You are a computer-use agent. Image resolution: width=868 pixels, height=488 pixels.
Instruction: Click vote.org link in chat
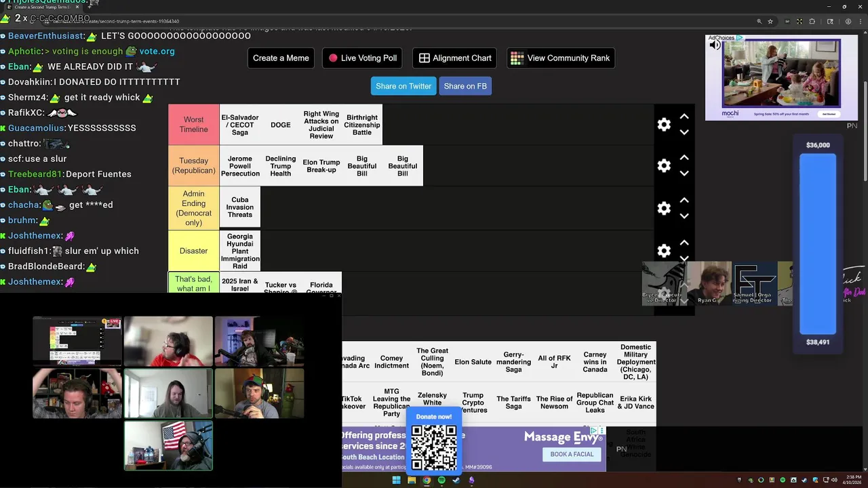(x=157, y=51)
